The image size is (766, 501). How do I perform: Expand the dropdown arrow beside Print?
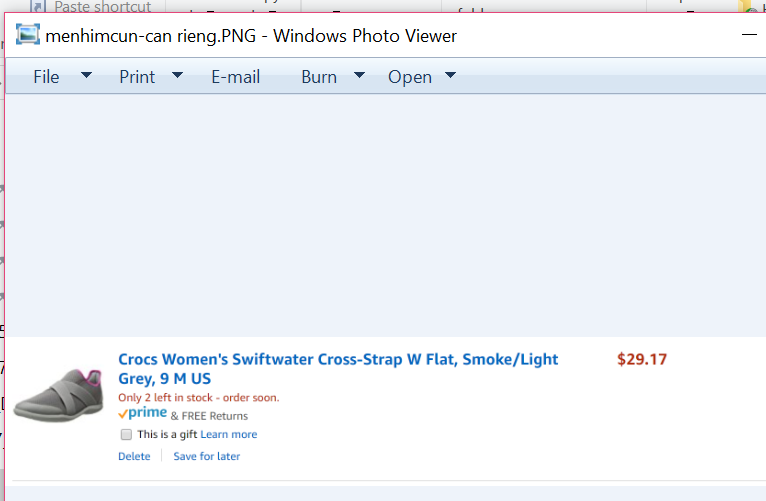point(177,76)
